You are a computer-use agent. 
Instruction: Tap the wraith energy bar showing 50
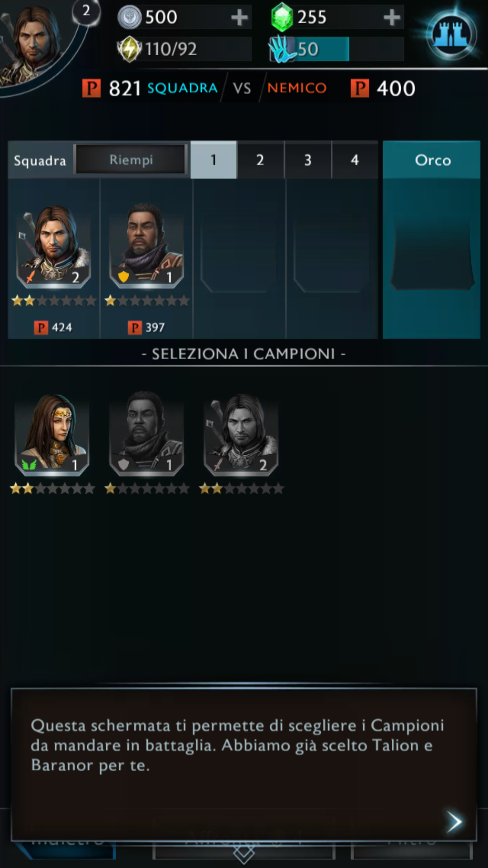pos(337,49)
